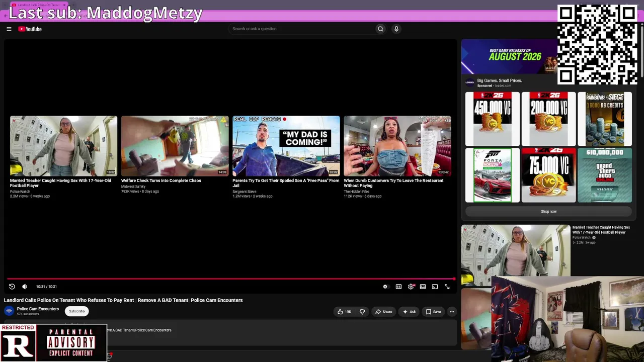Click the video title 'Landlord Calls Police On Tenant'

pos(123,300)
